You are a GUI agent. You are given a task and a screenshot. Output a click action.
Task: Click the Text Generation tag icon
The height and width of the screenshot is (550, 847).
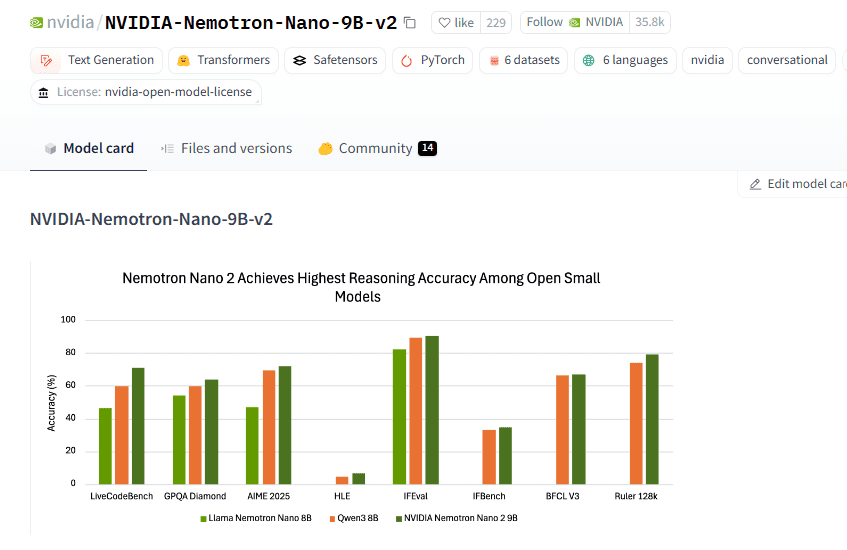[46, 61]
